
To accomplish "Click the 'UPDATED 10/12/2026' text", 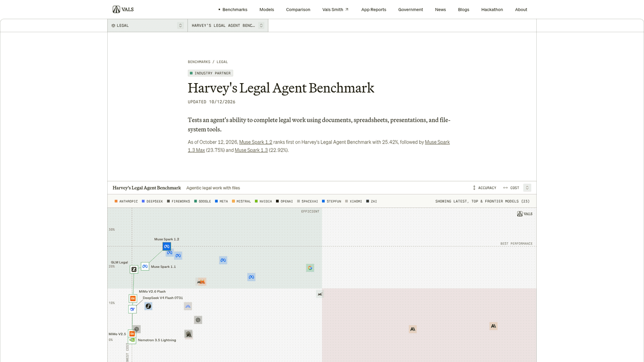I will coord(212,102).
